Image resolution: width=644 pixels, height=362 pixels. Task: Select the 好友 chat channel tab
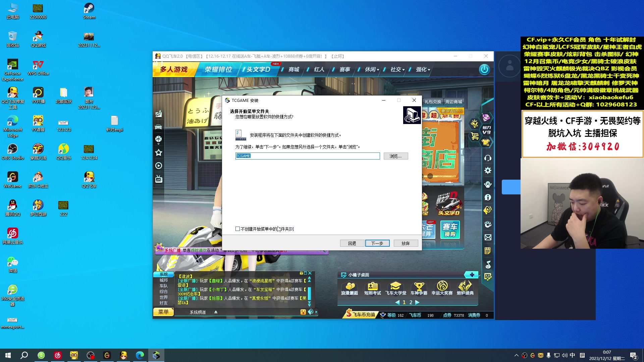(164, 303)
